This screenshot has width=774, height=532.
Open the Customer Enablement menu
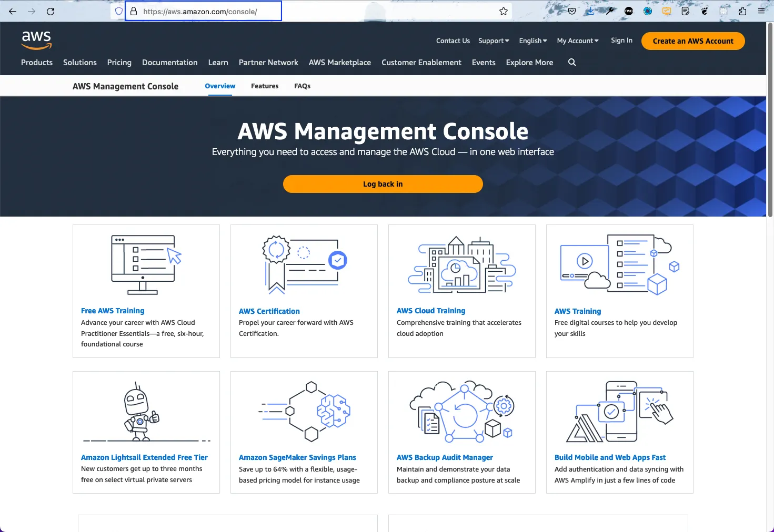(x=421, y=63)
